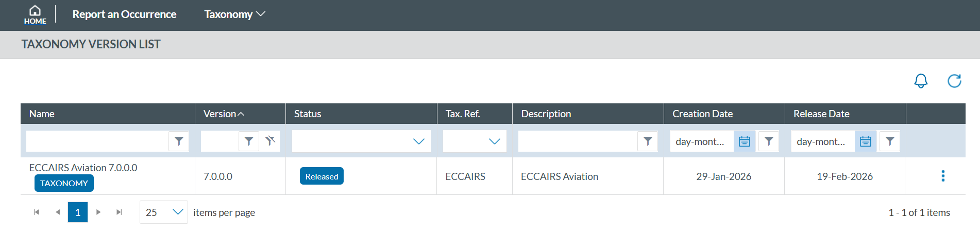
Task: Click the Home icon
Action: [35, 14]
